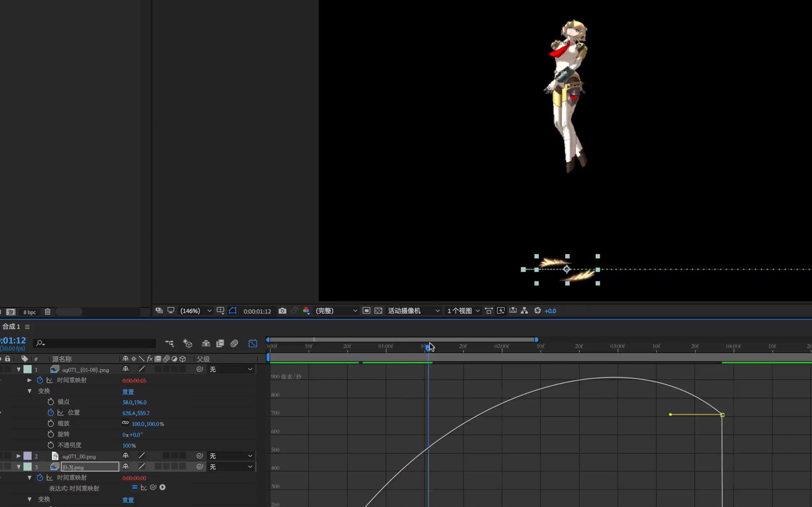Click the trash delete icon
Image resolution: width=812 pixels, height=507 pixels.
[47, 312]
